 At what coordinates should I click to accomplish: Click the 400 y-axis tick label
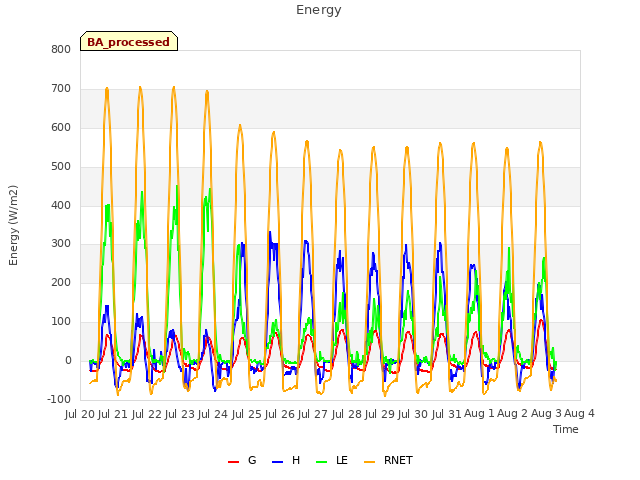[61, 205]
